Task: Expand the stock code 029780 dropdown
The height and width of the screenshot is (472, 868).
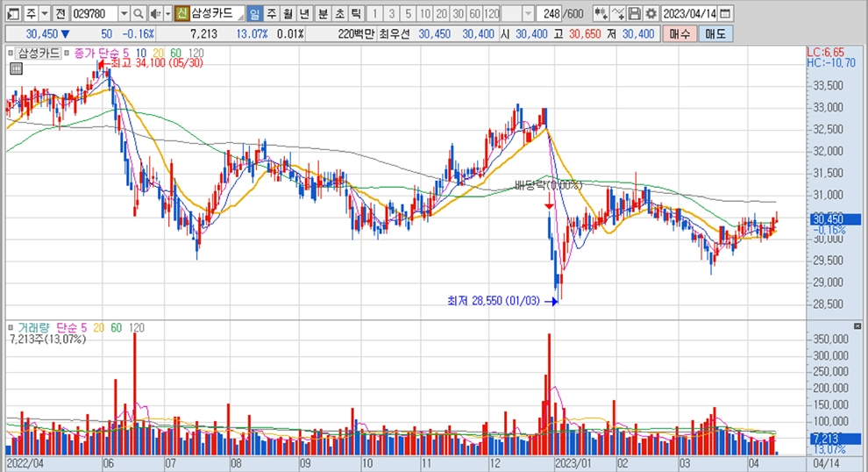Action: click(x=123, y=14)
